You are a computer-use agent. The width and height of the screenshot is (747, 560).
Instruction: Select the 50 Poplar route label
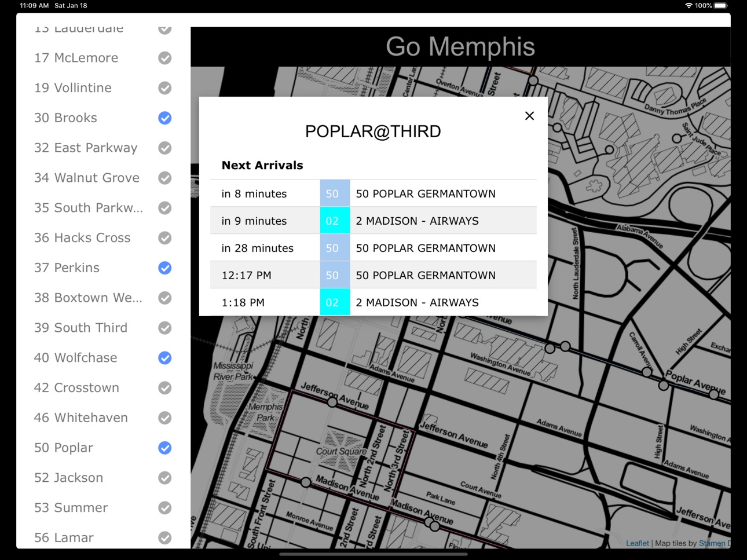click(63, 448)
